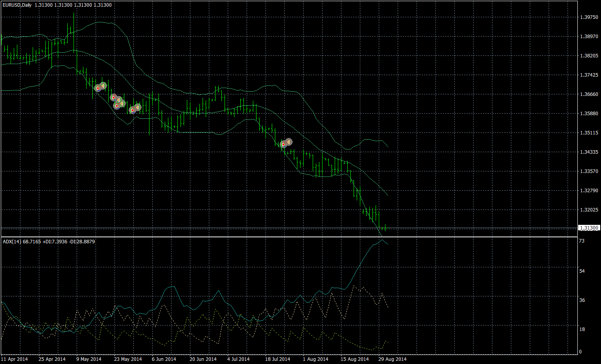Click price axis value 1.37425

[589, 75]
